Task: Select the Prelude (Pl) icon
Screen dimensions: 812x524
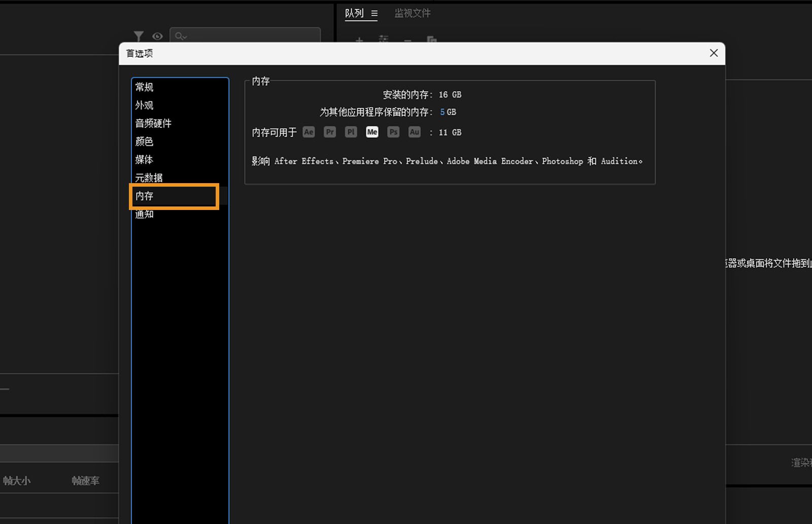Action: [x=351, y=132]
